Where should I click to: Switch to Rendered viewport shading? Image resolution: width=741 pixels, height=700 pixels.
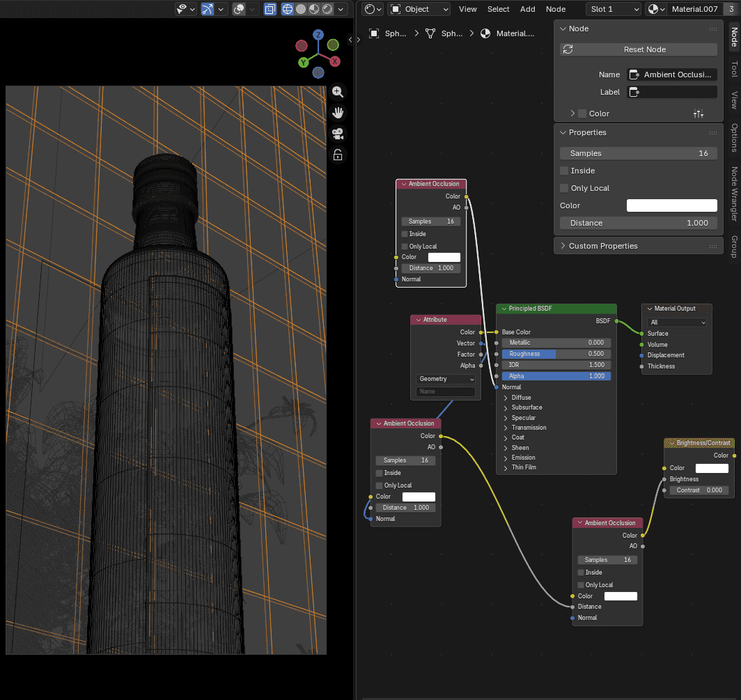coord(327,9)
